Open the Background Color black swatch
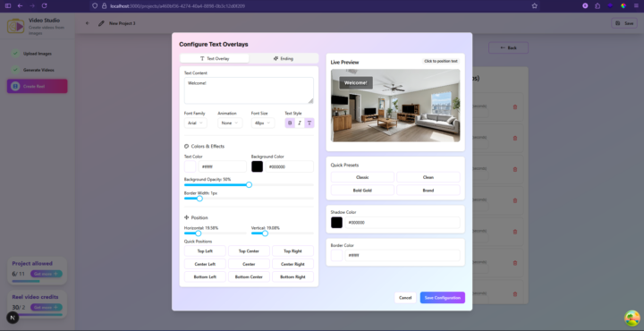This screenshot has height=331, width=644. click(x=257, y=166)
